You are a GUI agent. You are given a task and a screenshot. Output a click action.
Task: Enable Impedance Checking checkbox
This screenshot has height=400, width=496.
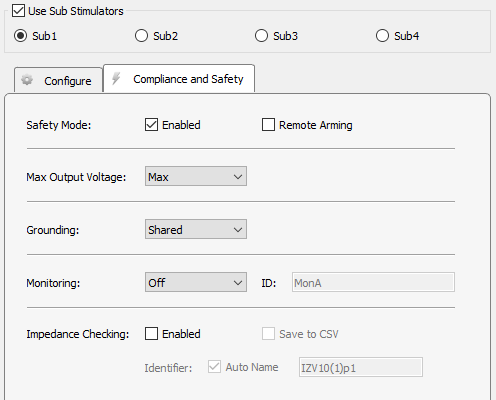coord(151,334)
